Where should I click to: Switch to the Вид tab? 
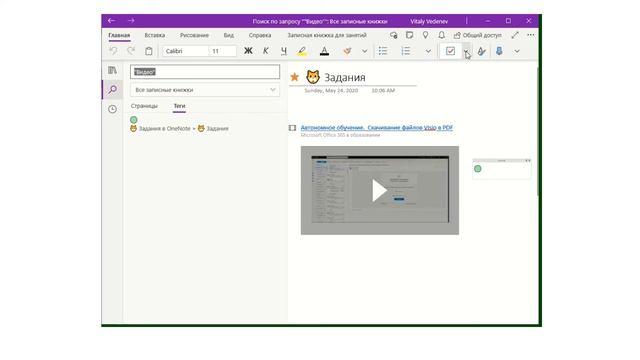point(229,36)
